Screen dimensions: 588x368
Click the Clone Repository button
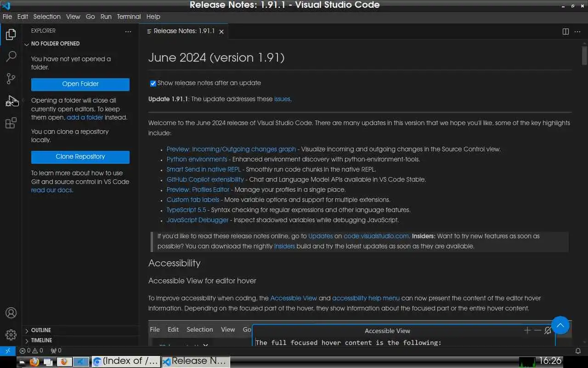point(80,157)
